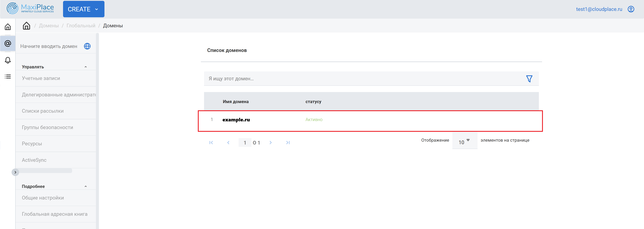Open the example.ru domain link

point(236,120)
